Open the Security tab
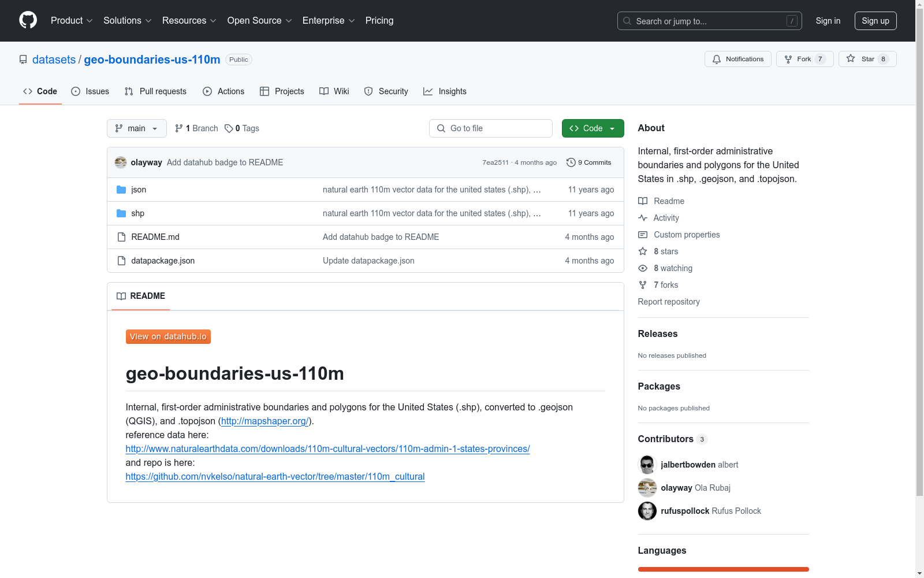This screenshot has width=924, height=578. (x=386, y=91)
